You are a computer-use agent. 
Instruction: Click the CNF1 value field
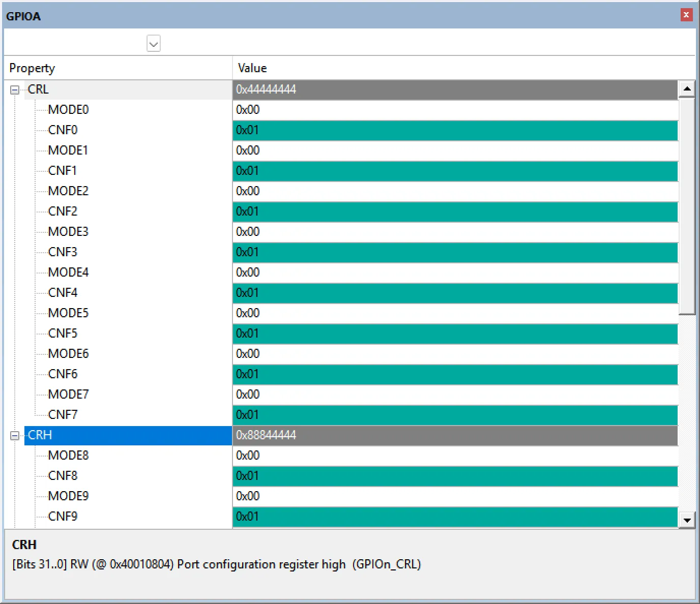tap(455, 171)
